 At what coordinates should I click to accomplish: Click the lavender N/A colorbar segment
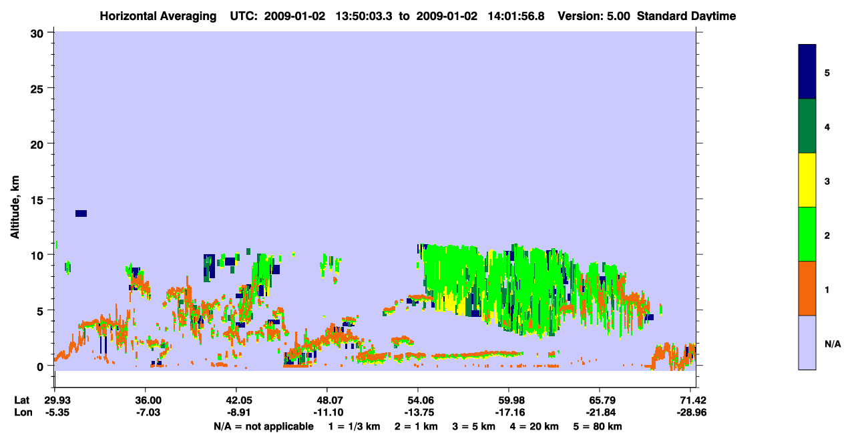pos(807,342)
